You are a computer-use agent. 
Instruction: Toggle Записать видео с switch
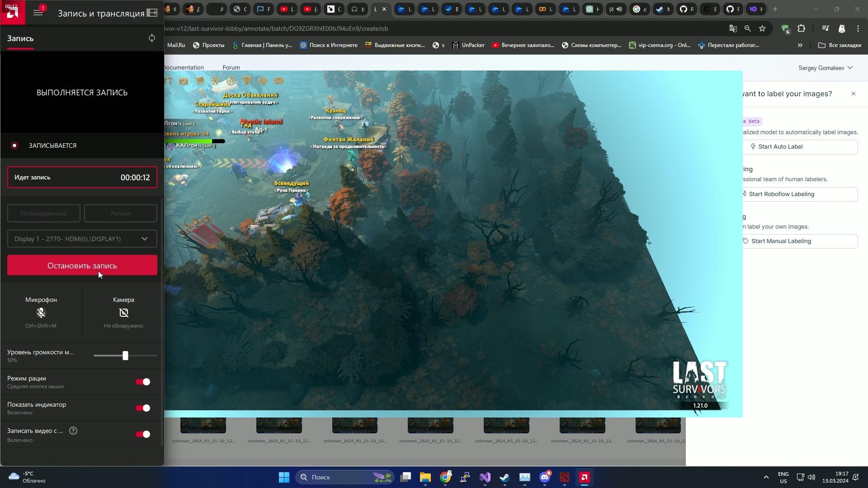pyautogui.click(x=143, y=434)
